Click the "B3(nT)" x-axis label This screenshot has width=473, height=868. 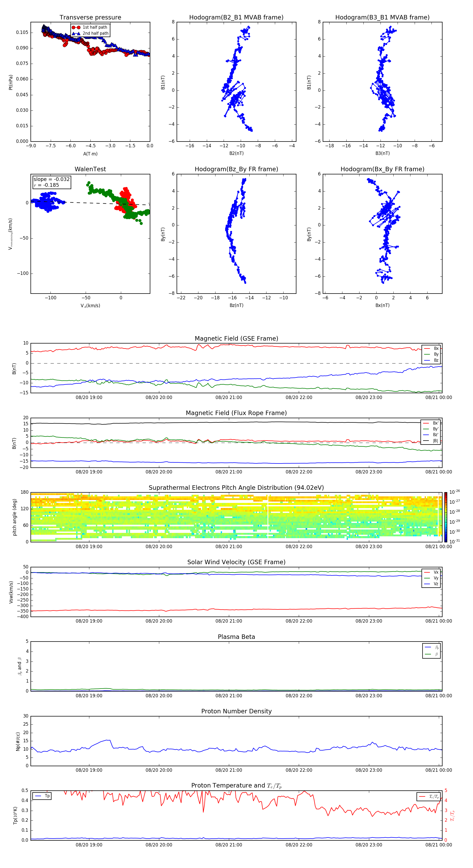(x=382, y=153)
